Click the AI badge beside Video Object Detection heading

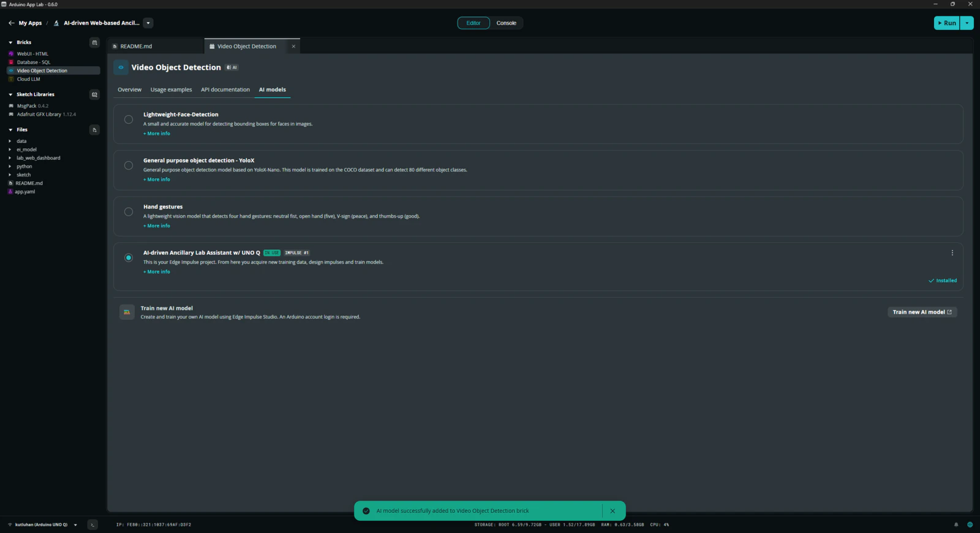point(232,67)
